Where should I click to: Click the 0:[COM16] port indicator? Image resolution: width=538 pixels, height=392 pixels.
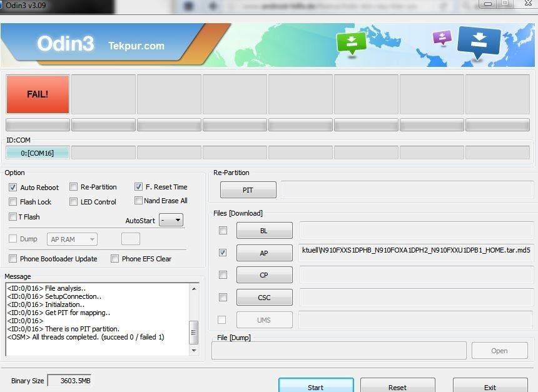[x=38, y=153]
